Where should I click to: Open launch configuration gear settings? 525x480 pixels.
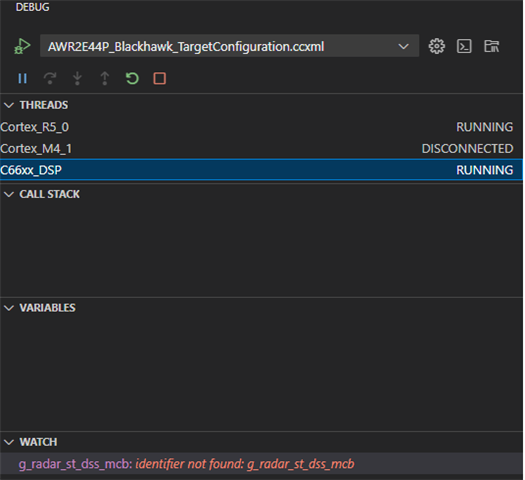pos(437,46)
